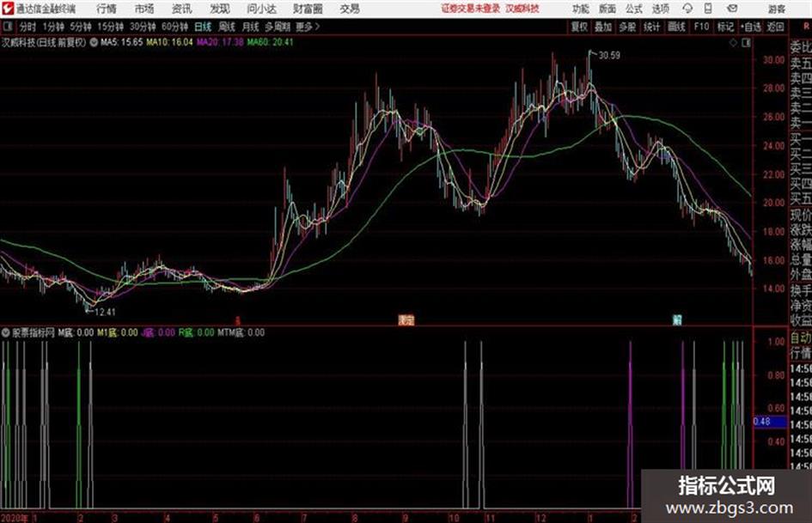Click the MA5: 15.65 indicator value
The width and height of the screenshot is (812, 523).
point(121,42)
